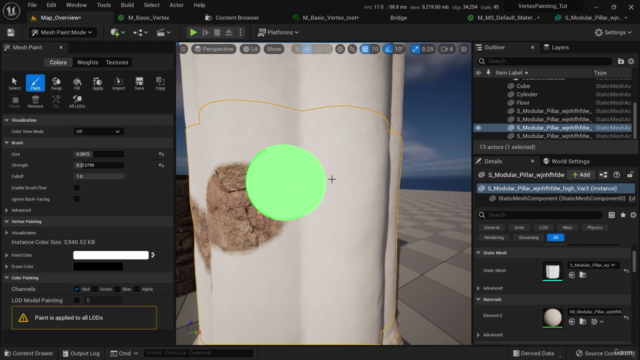Open the Platforms dropdown
The width and height of the screenshot is (640, 360).
click(278, 32)
